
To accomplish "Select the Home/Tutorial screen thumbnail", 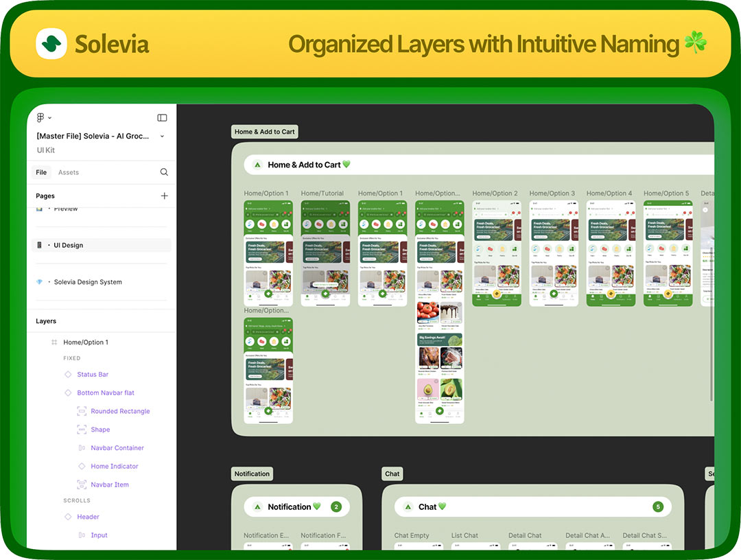I will pyautogui.click(x=325, y=253).
